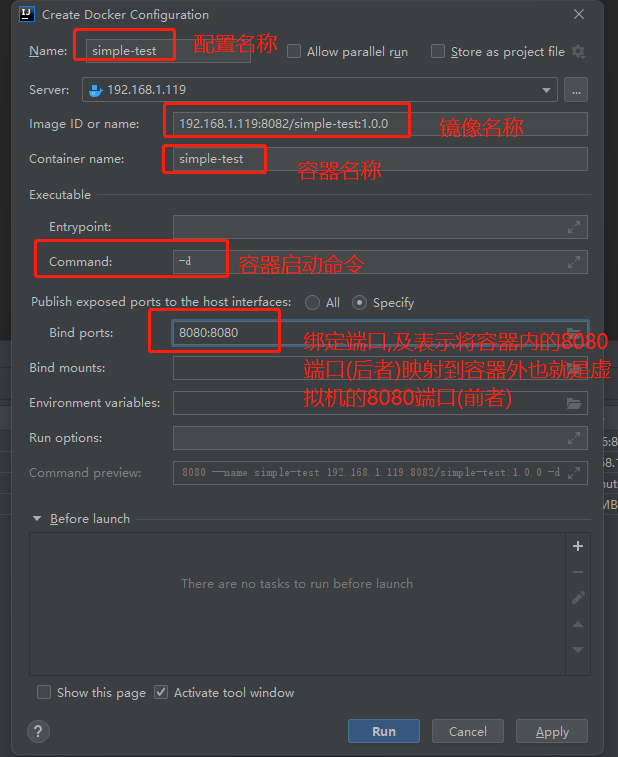
Task: Click the Apply button
Action: click(x=552, y=731)
